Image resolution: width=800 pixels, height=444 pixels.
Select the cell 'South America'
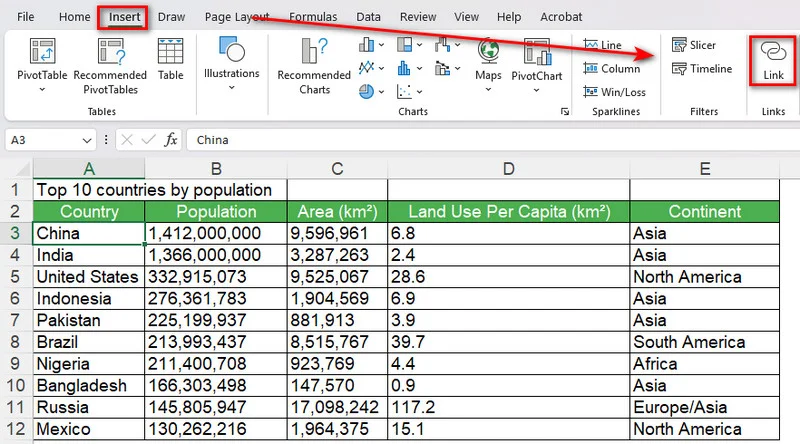click(705, 342)
